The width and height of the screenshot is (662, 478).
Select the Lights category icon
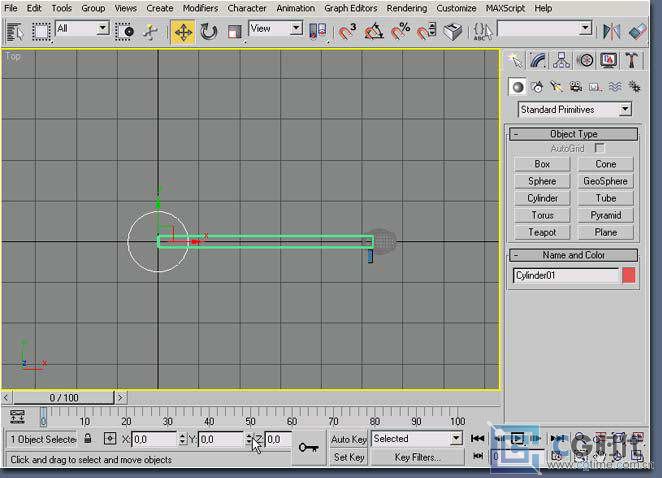(556, 87)
